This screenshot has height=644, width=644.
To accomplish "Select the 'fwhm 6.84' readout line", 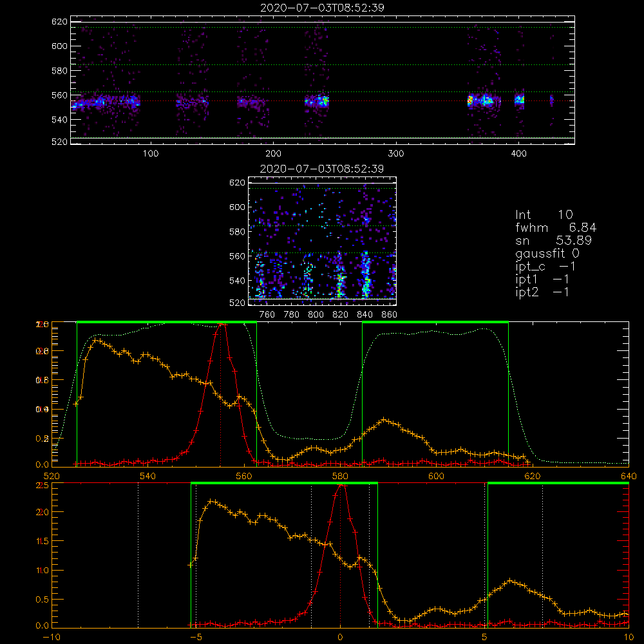I will tap(556, 227).
